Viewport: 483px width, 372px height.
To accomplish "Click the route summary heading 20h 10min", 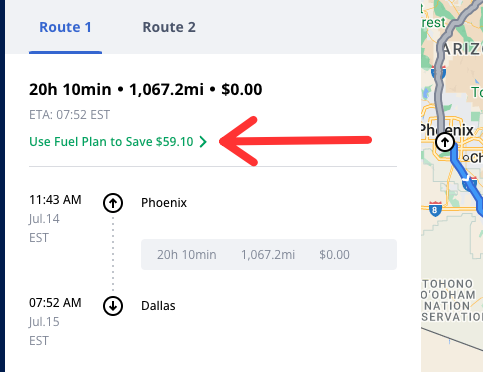I will 70,89.
